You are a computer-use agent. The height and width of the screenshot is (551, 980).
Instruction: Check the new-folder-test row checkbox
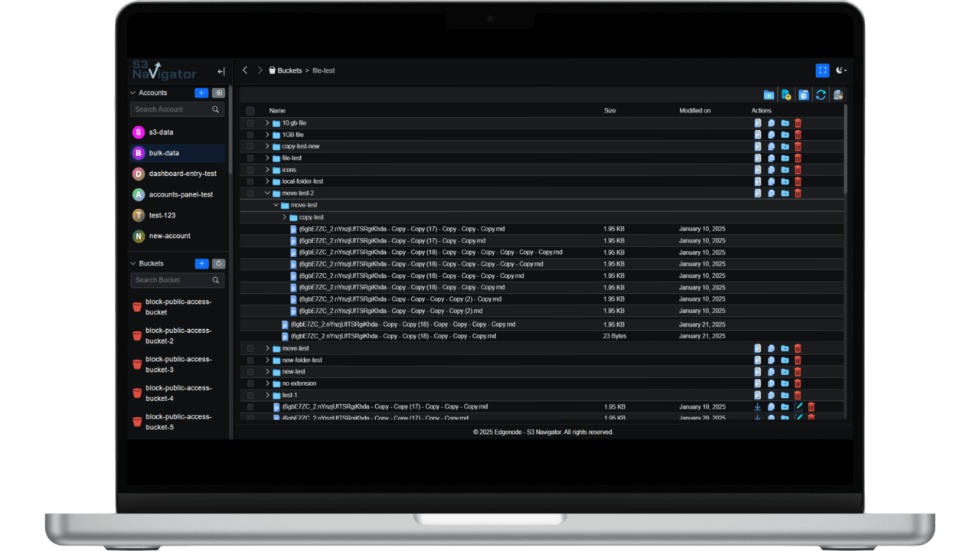coord(250,360)
